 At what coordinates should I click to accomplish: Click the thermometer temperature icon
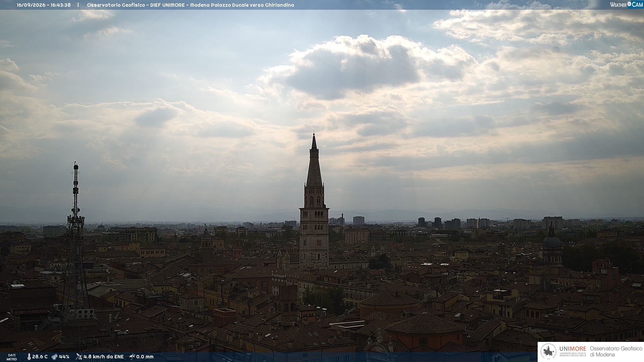tap(29, 357)
